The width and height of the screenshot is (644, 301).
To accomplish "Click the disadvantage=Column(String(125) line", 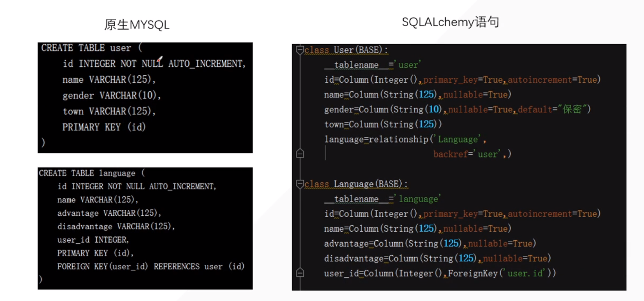I will coord(438,259).
